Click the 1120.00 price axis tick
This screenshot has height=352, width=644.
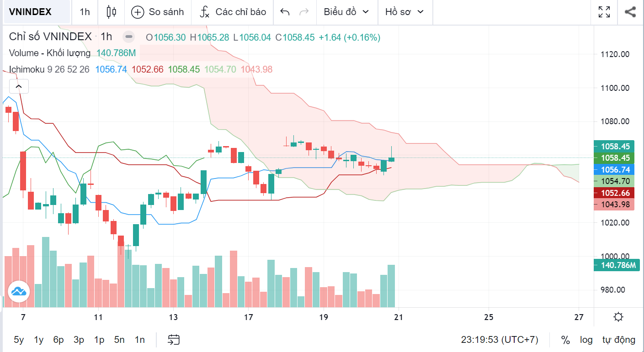[615, 54]
